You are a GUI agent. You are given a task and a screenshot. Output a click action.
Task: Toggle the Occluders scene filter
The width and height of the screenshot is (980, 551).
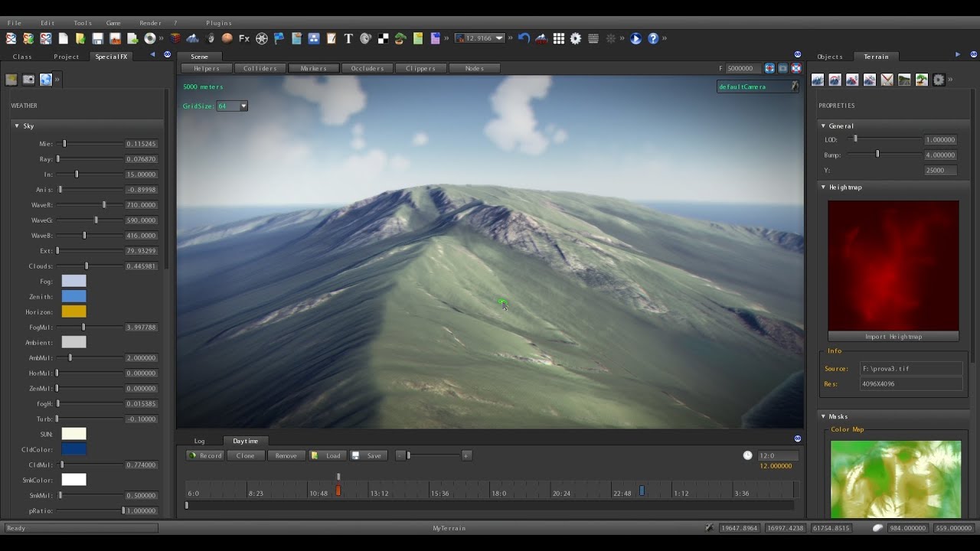pyautogui.click(x=367, y=68)
